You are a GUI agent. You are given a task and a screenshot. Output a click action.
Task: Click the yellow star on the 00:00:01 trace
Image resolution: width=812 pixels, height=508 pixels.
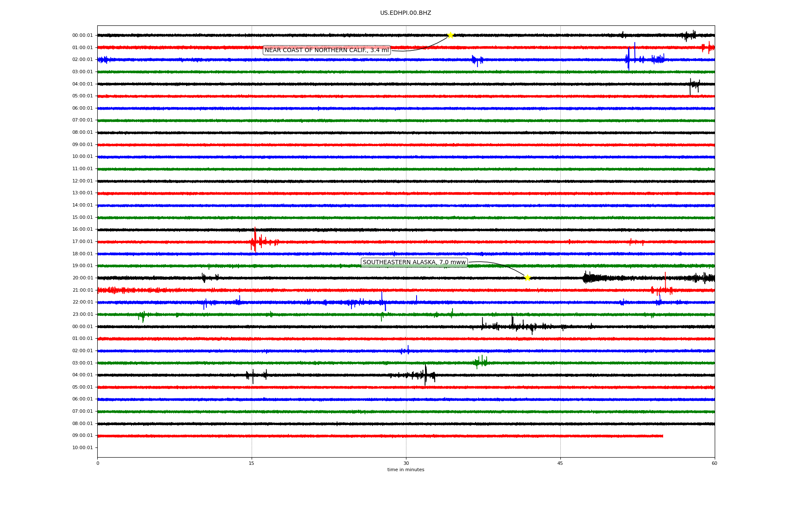tap(450, 35)
